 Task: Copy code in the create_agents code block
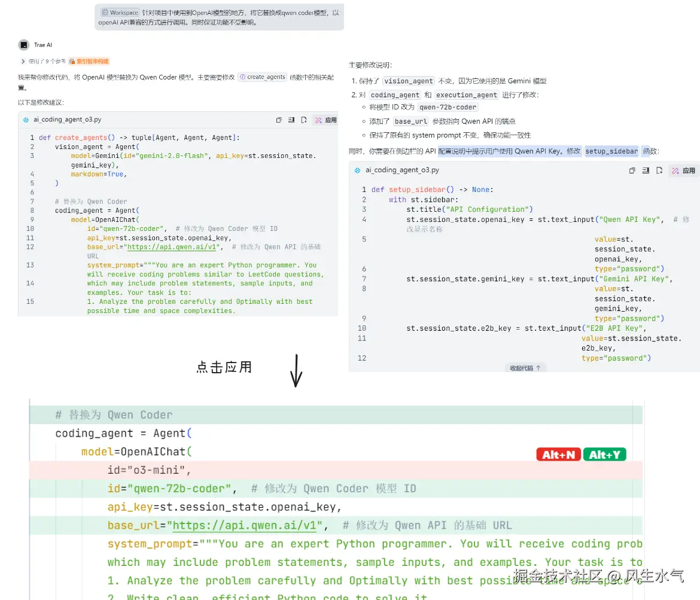coord(279,120)
